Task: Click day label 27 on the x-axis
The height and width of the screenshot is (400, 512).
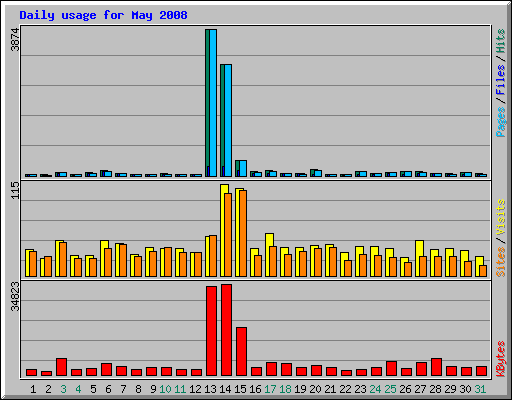Action: tap(420, 389)
